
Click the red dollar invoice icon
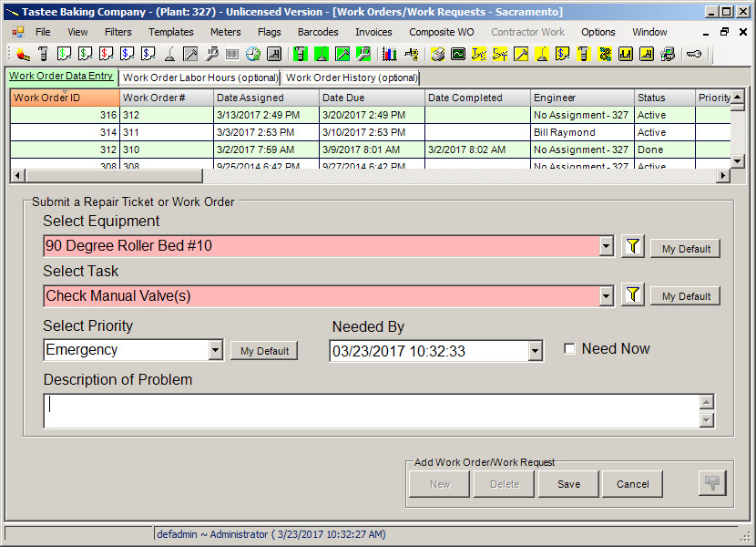tap(106, 54)
